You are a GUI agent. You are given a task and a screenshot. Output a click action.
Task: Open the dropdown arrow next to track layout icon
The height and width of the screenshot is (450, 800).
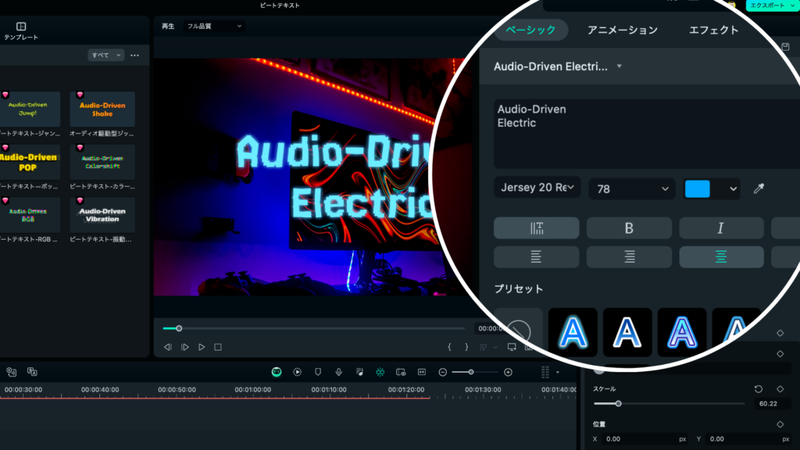pyautogui.click(x=558, y=372)
